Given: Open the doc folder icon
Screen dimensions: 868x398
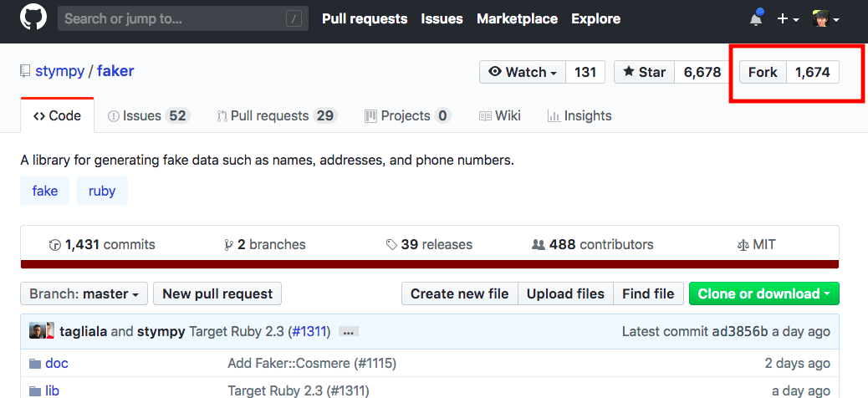Looking at the screenshot, I should pyautogui.click(x=35, y=364).
